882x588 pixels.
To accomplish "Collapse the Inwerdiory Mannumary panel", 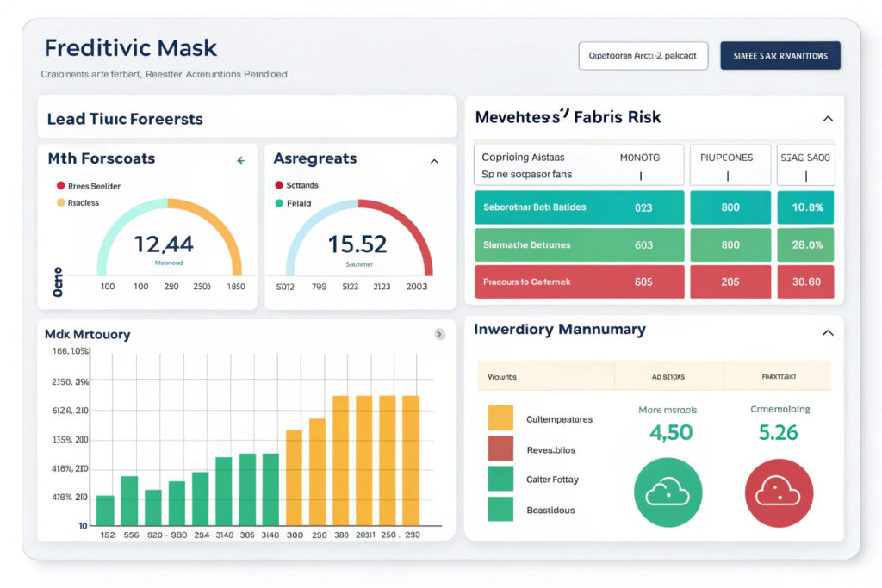I will click(828, 332).
